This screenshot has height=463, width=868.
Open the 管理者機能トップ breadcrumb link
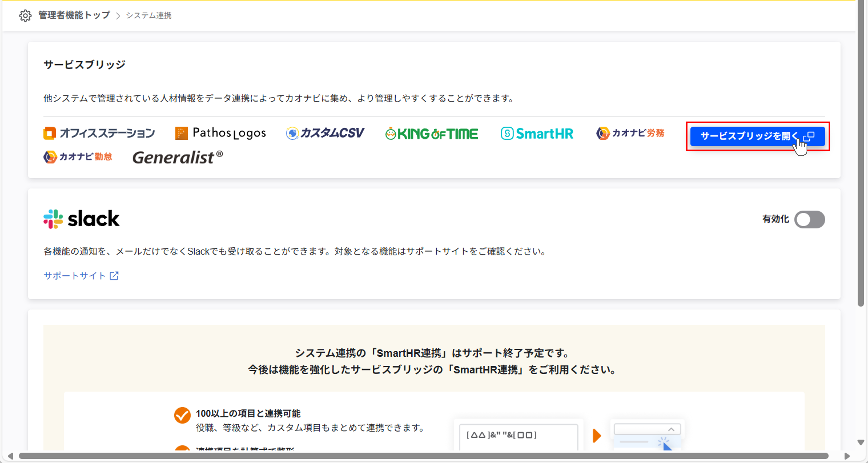(x=74, y=15)
